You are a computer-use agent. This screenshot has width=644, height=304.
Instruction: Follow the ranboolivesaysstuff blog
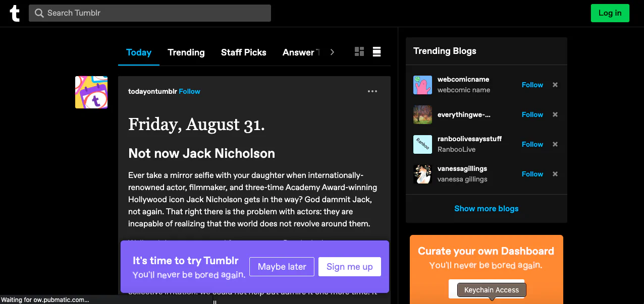(x=532, y=144)
